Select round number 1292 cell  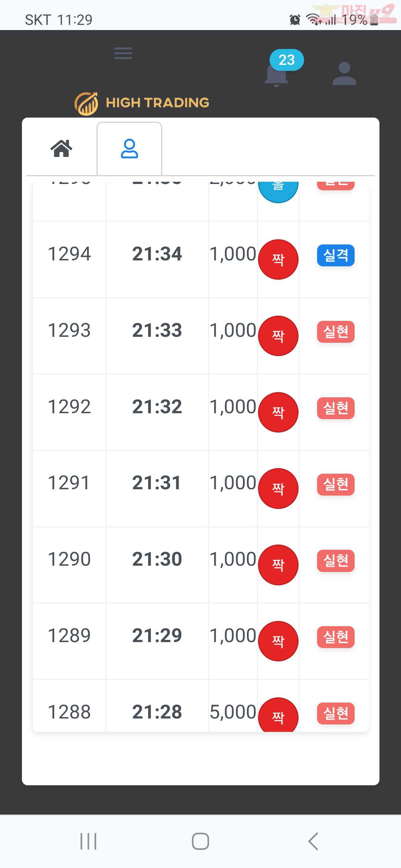point(69,407)
